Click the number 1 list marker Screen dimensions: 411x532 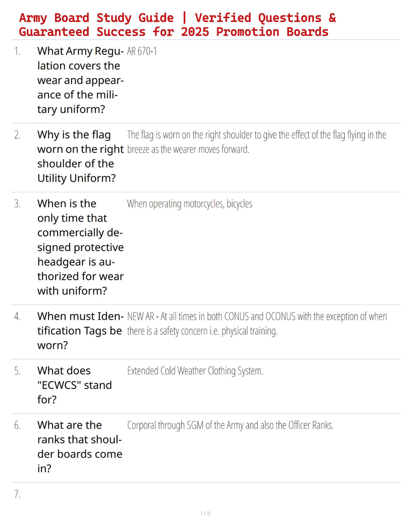17,51
